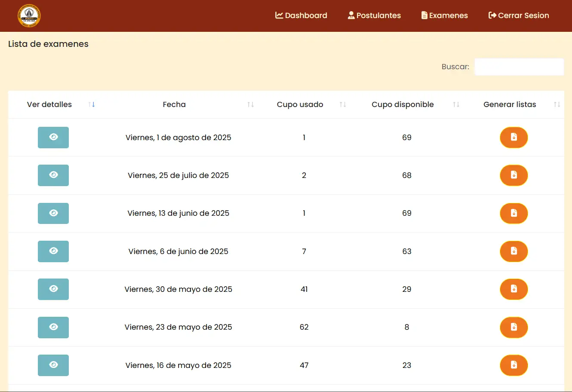Image resolution: width=572 pixels, height=392 pixels.
Task: Select date text 'Viernes, 25 de julio de 2025'
Action: pos(178,175)
